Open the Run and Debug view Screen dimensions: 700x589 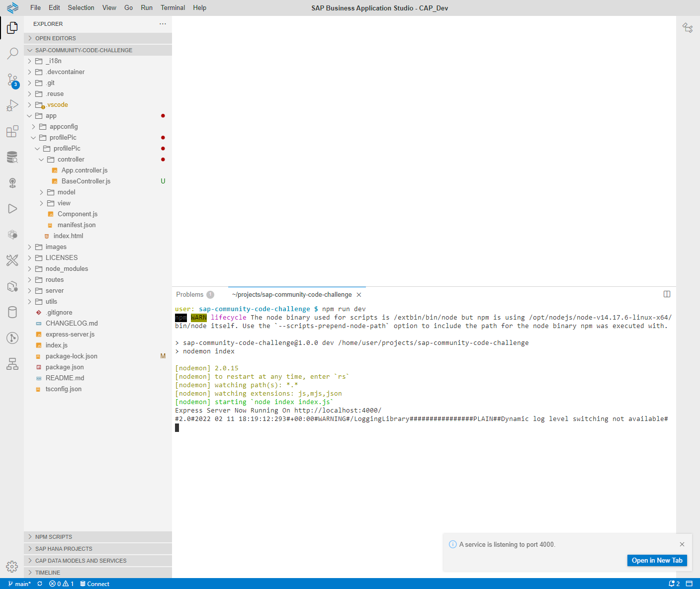pos(12,105)
